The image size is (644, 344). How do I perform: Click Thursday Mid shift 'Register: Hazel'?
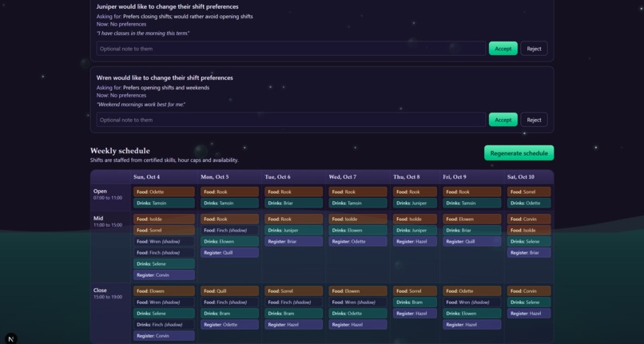pyautogui.click(x=415, y=241)
